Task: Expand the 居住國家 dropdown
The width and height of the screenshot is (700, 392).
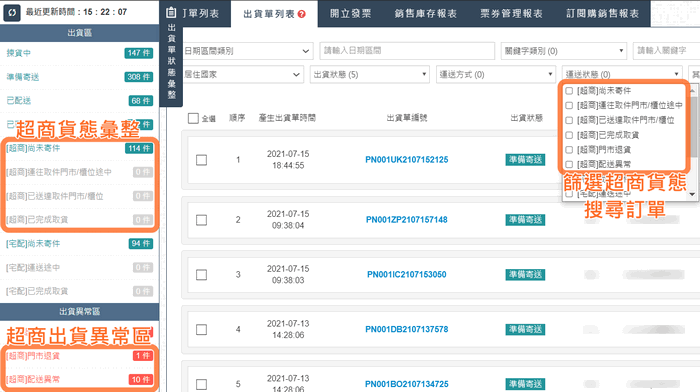Action: [x=242, y=75]
